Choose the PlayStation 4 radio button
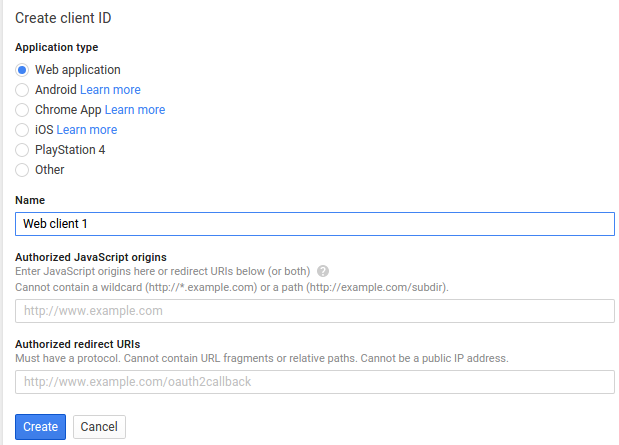This screenshot has width=619, height=445. [22, 150]
